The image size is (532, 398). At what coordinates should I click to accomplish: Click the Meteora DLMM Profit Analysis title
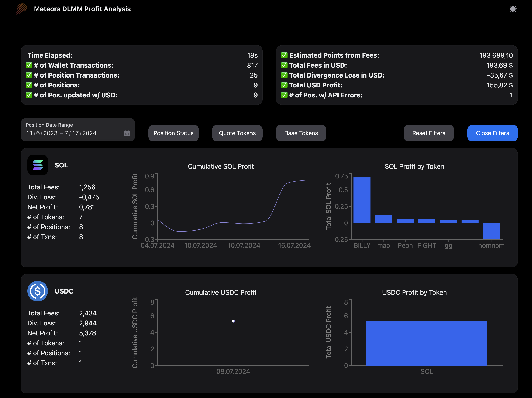pos(82,9)
